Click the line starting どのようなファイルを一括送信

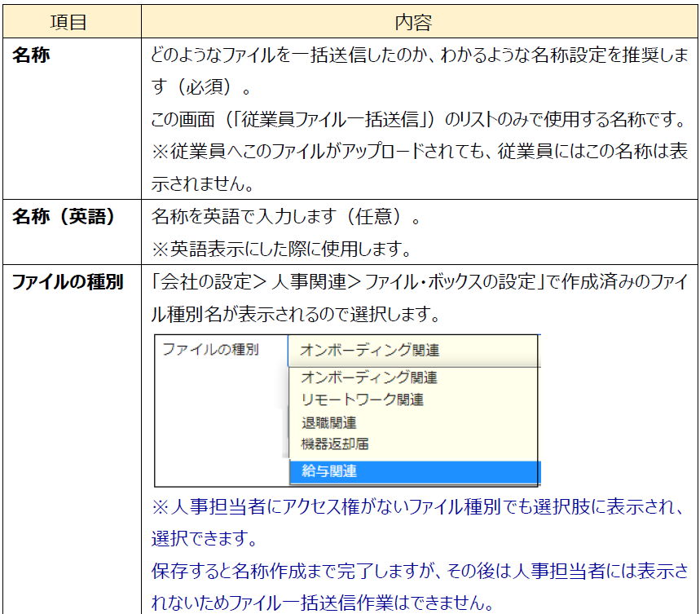pos(419,57)
